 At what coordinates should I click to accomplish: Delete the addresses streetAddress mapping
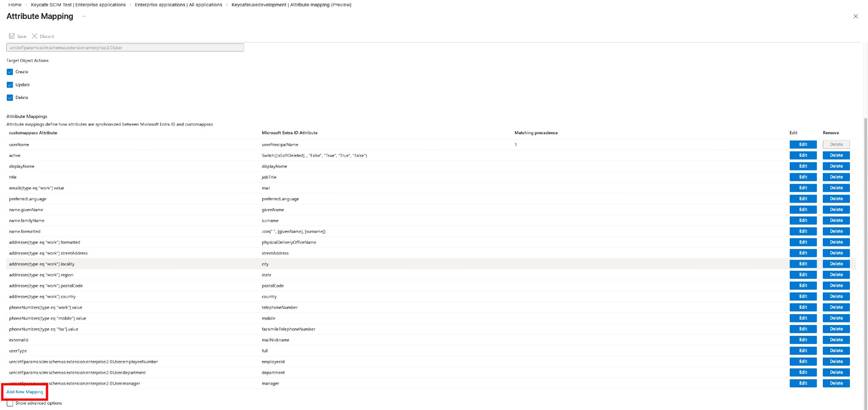(836, 253)
